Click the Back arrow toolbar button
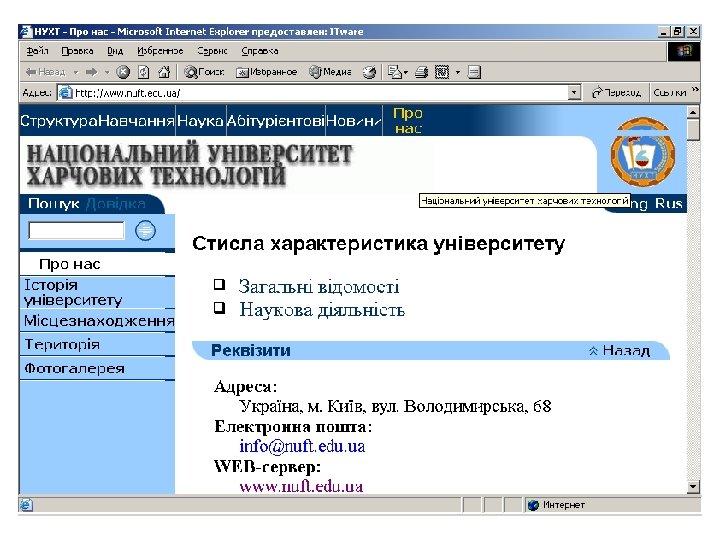This screenshot has width=720, height=540. pyautogui.click(x=46, y=72)
